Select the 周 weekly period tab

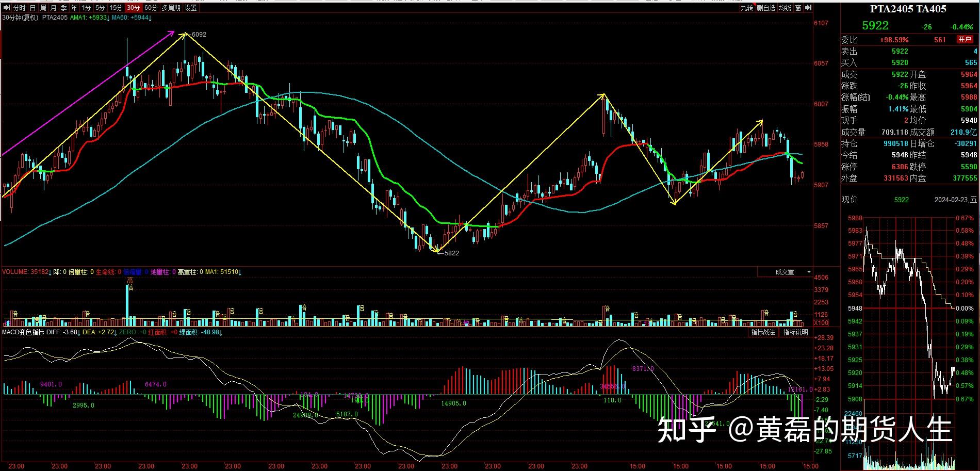click(x=43, y=8)
